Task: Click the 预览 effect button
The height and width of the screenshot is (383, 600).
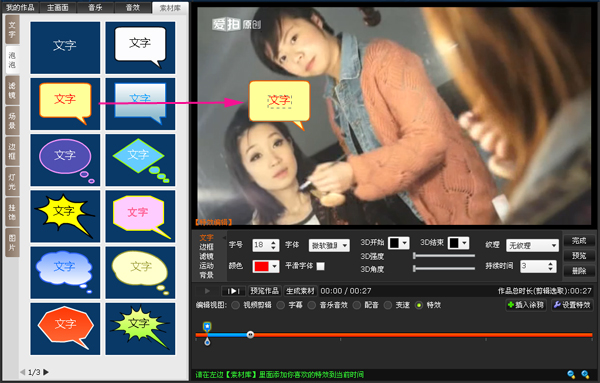Action: pos(579,256)
